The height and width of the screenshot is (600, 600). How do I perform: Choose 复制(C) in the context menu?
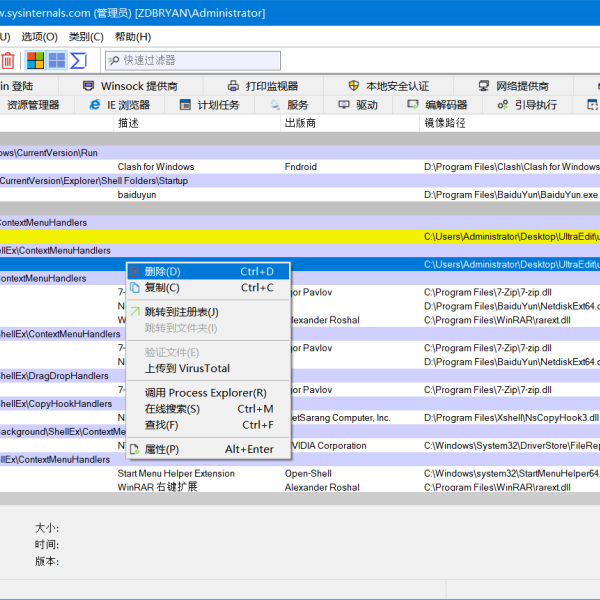[208, 287]
